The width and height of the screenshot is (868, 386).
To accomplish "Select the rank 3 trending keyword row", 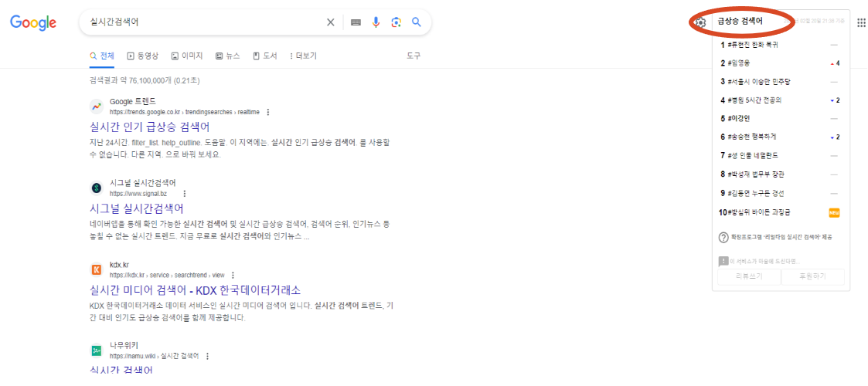I will [x=781, y=81].
